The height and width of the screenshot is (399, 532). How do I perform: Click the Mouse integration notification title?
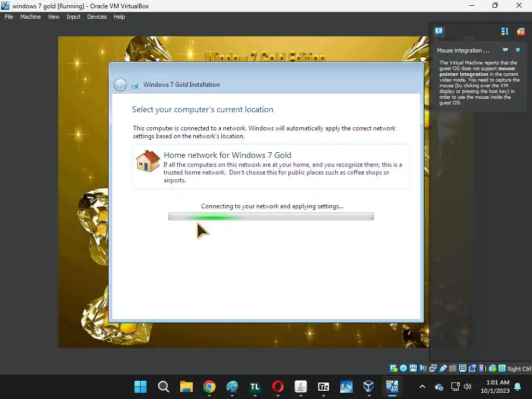(x=463, y=50)
